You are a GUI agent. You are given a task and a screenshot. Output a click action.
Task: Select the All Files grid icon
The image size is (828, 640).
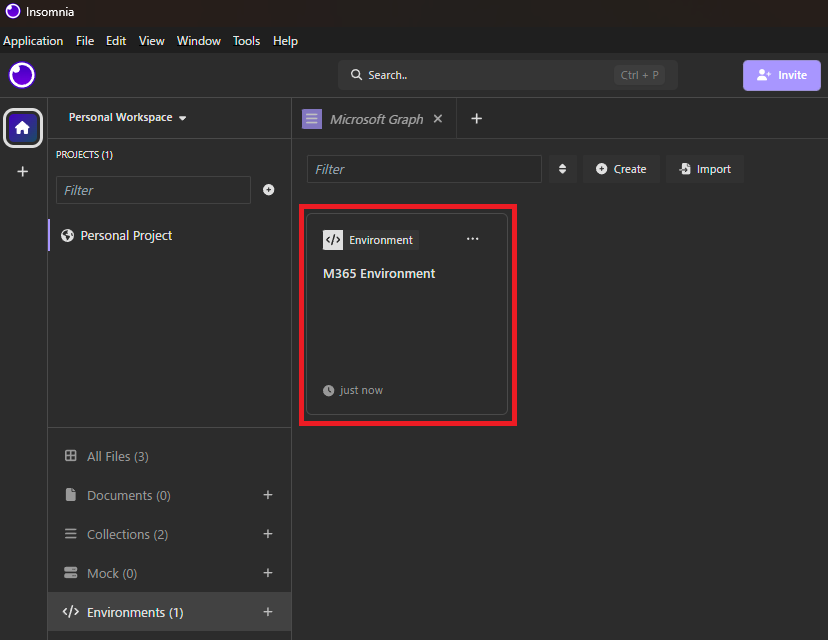71,456
